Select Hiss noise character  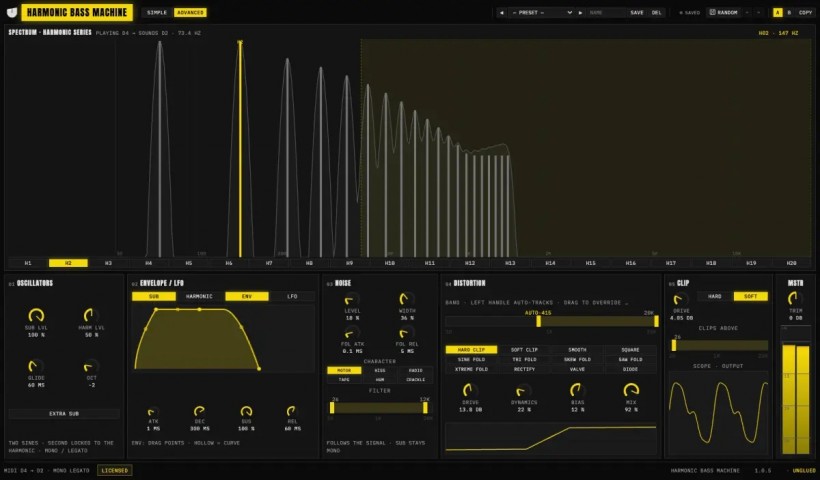tap(380, 370)
